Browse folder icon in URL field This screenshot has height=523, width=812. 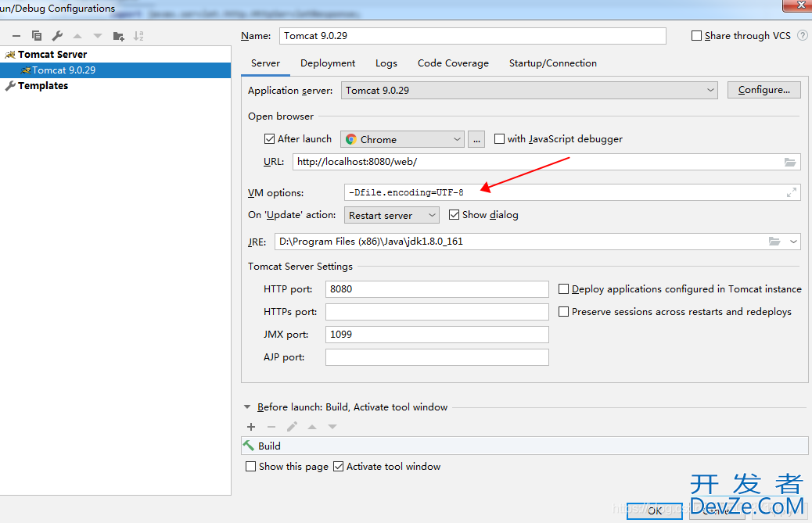(790, 162)
